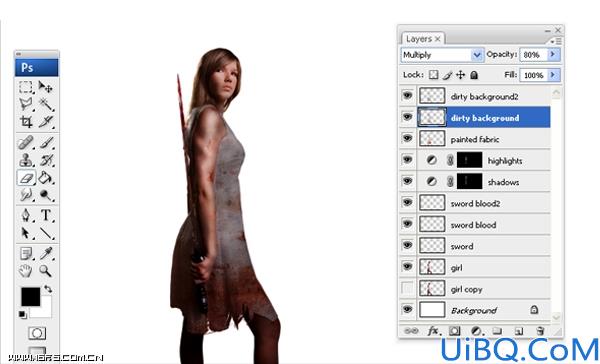Open the Multiply blend mode dropdown
The image size is (600, 364).
442,55
